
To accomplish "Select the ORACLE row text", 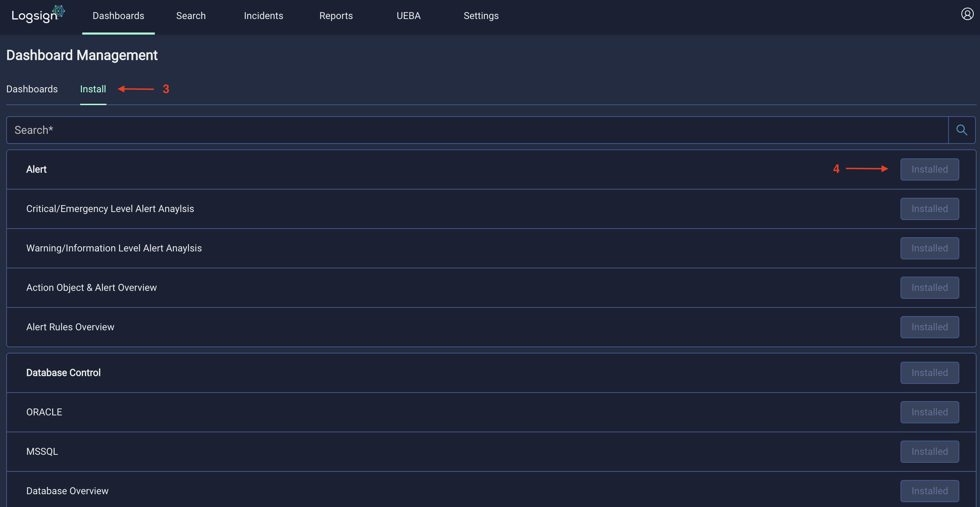I will (44, 412).
